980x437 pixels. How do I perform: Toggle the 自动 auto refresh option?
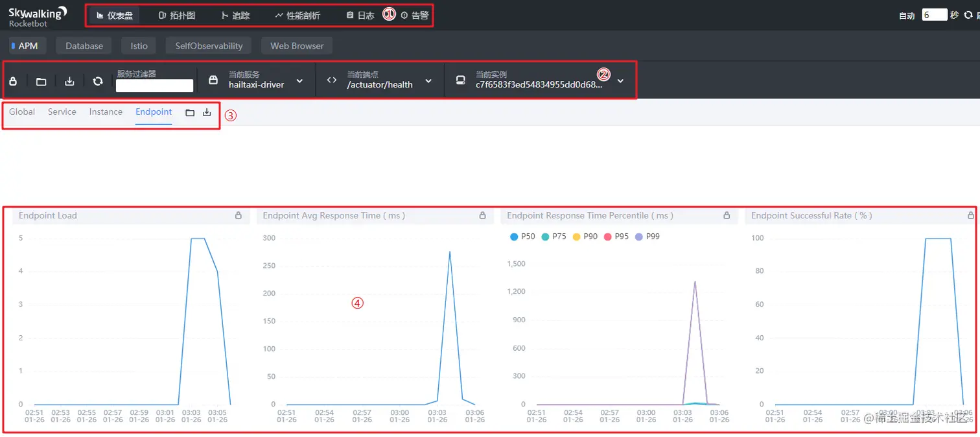[907, 16]
